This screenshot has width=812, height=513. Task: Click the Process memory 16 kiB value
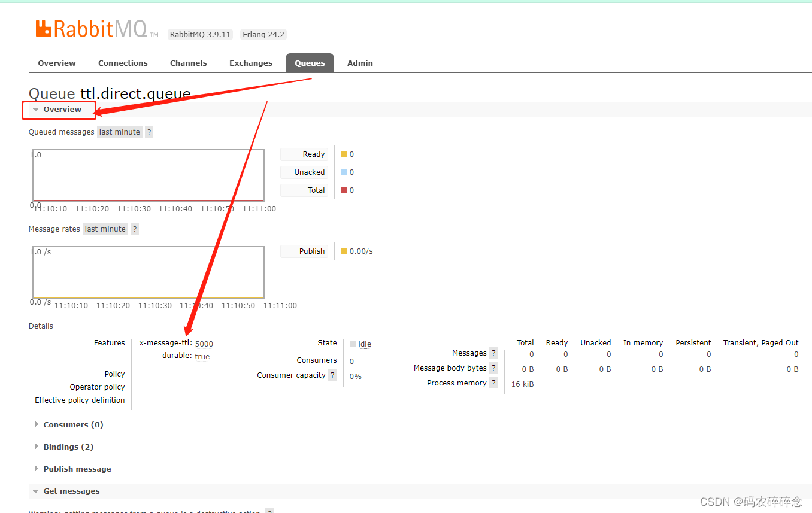(x=523, y=384)
